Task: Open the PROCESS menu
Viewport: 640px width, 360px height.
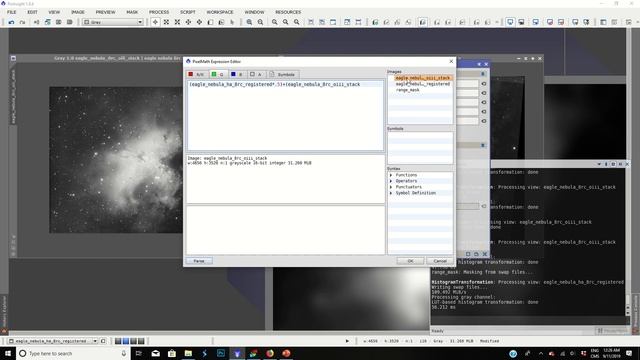Action: pyautogui.click(x=159, y=12)
